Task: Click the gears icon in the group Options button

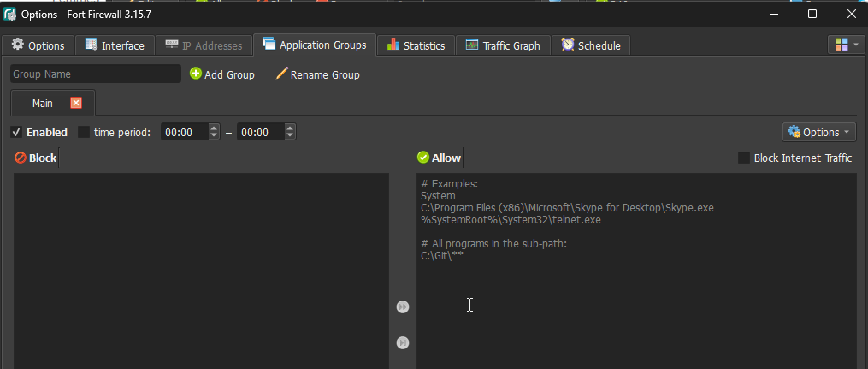Action: click(x=794, y=132)
